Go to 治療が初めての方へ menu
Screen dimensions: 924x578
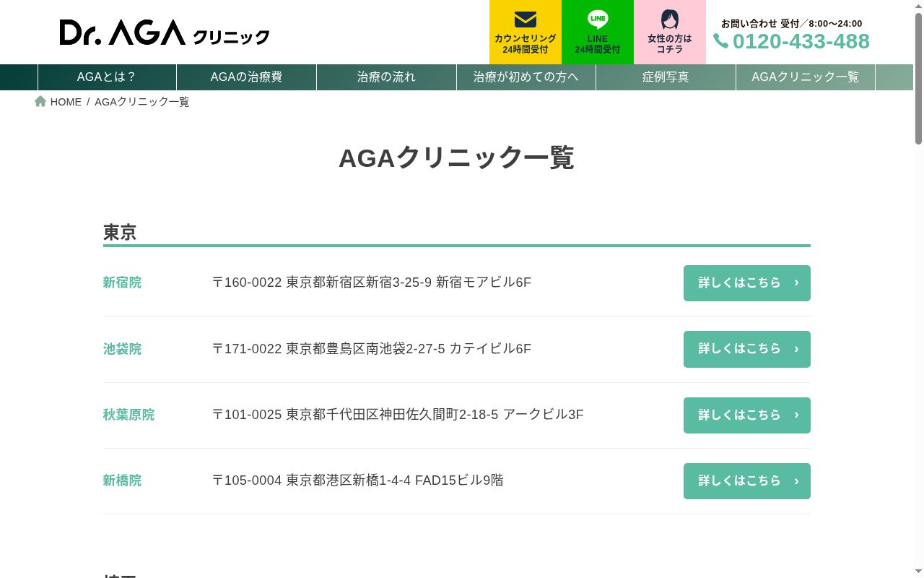pyautogui.click(x=526, y=77)
